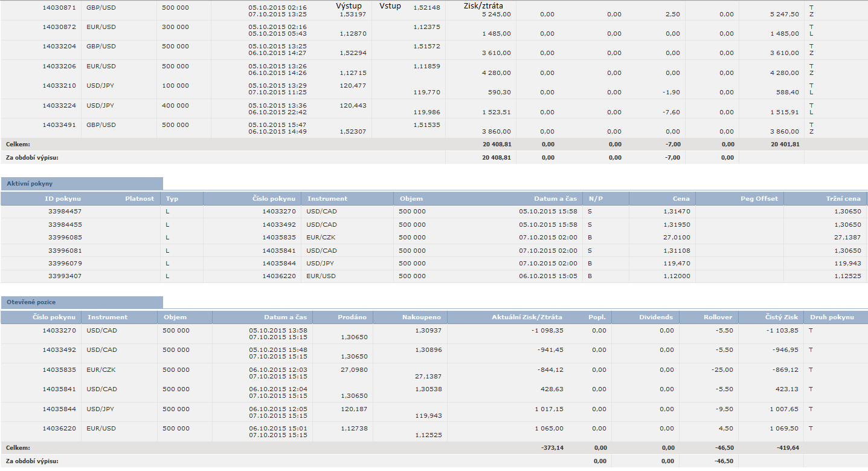
Task: Select the Otevřené pozice section header
Action: [82, 302]
